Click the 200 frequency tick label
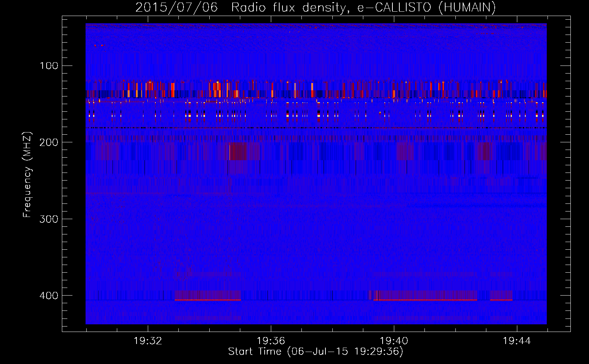589x364 pixels. pos(49,142)
